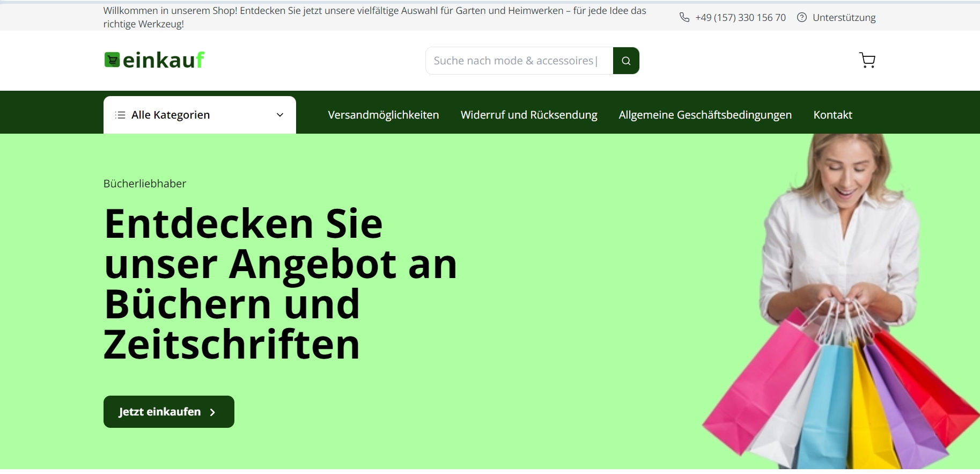The height and width of the screenshot is (474, 980).
Task: Click the magnifier search button
Action: pos(626,61)
